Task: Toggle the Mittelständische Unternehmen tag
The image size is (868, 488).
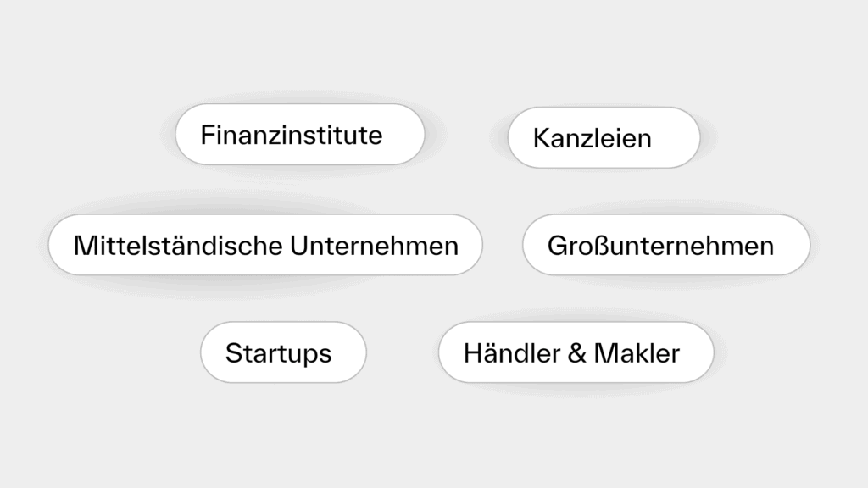Action: point(265,245)
